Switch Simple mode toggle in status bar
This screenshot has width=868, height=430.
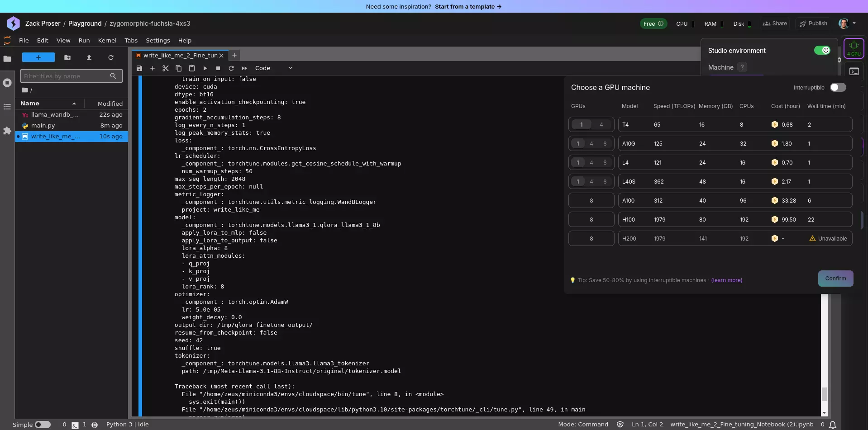[x=43, y=424]
